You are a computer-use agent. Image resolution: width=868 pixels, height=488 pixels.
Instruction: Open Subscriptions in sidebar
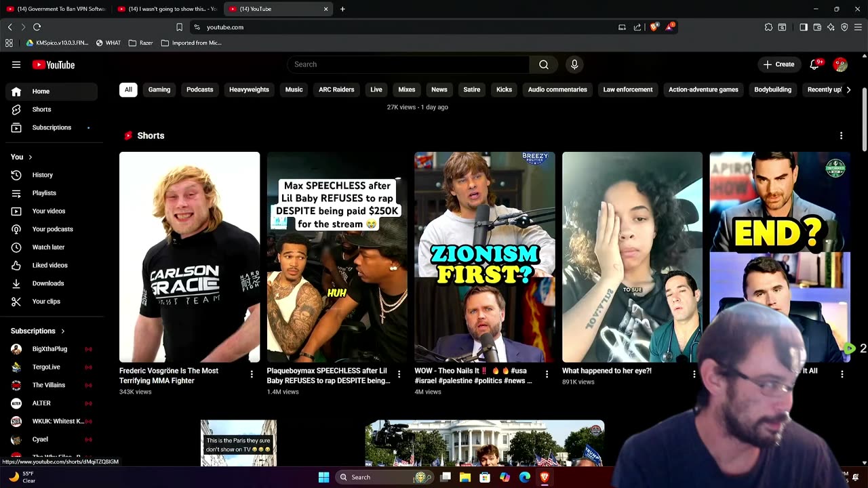point(52,127)
